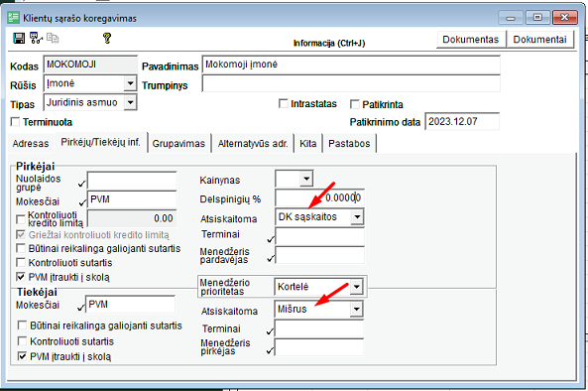Click the Pirkėjai Terminai input field

point(319,236)
